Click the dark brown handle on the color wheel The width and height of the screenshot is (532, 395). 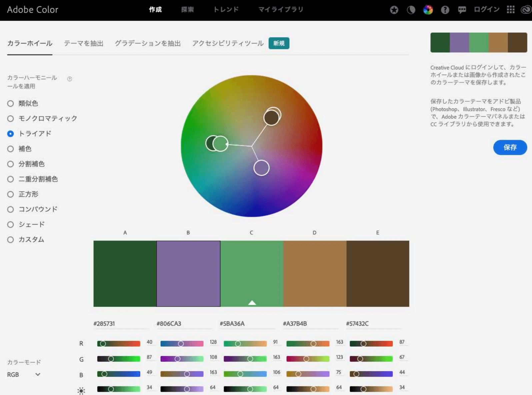click(271, 118)
